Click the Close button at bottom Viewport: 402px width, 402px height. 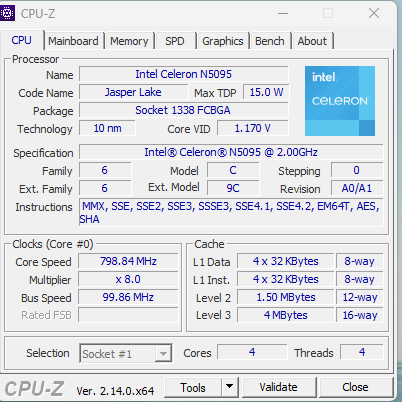tap(355, 387)
